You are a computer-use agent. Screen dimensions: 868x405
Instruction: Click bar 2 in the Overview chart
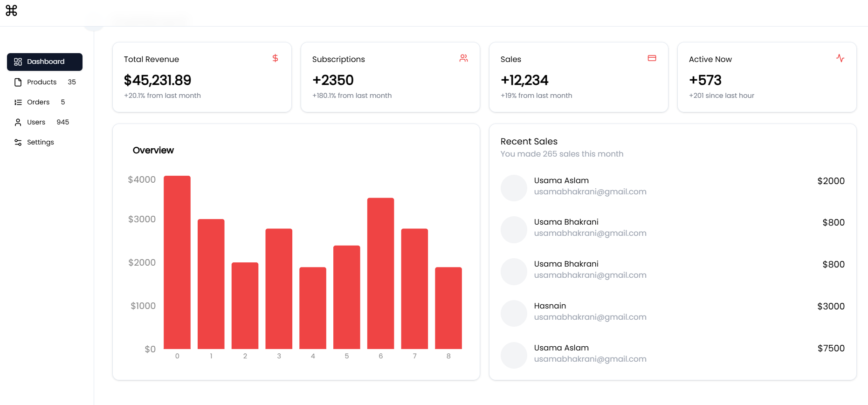[x=245, y=306]
